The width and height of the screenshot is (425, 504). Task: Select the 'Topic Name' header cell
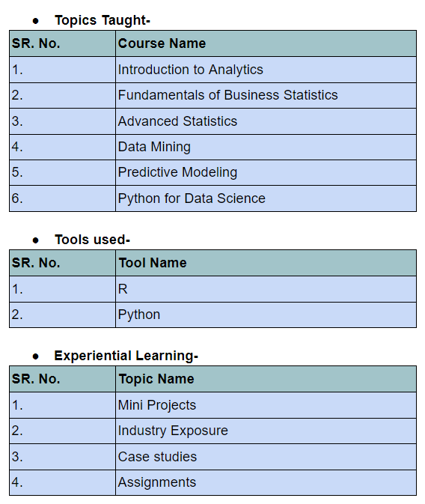266,379
